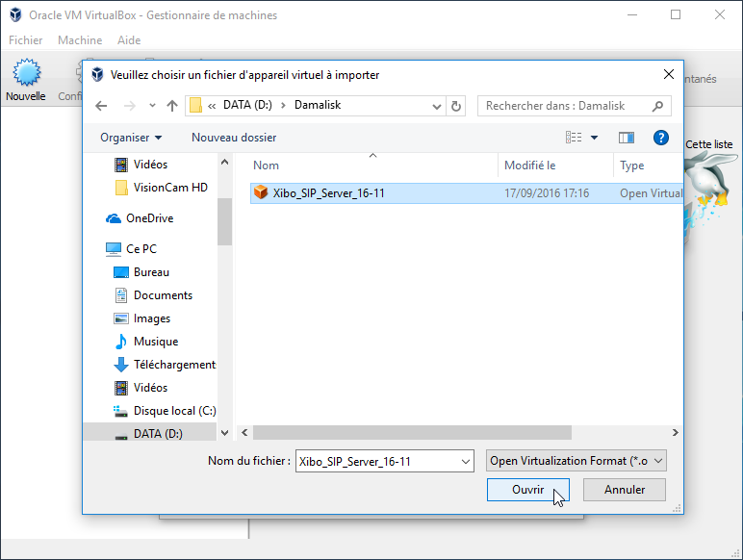Click the Annuler button
The image size is (743, 560).
(x=624, y=490)
